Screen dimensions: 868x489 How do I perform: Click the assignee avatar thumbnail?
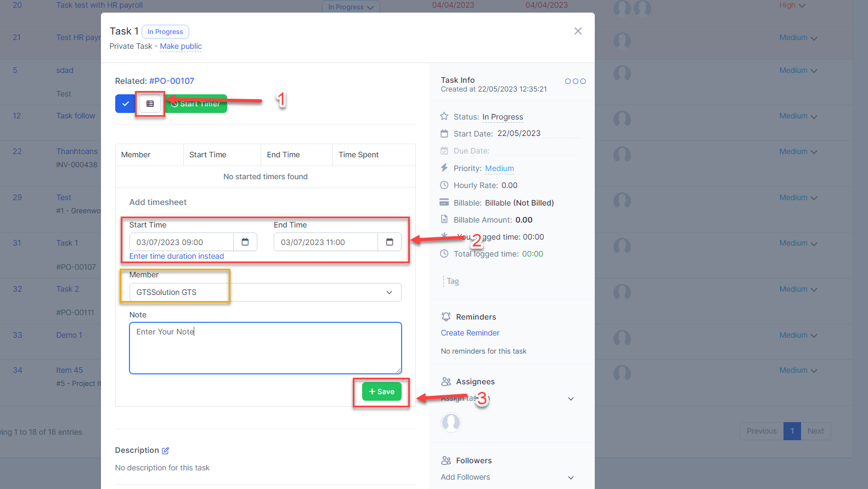451,422
